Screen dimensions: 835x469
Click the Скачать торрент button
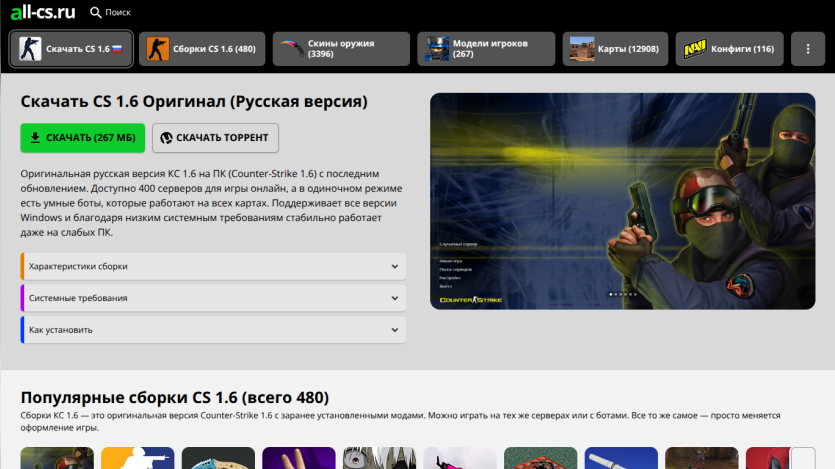click(215, 138)
